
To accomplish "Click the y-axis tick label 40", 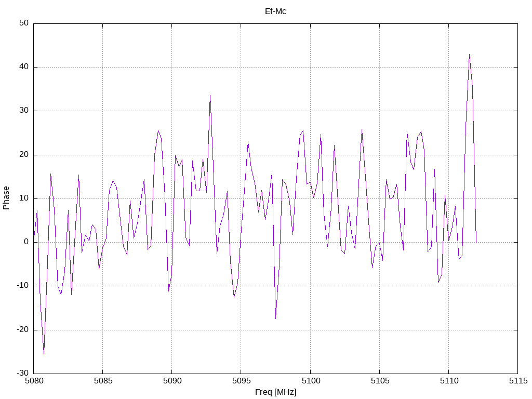I will 24,66.
